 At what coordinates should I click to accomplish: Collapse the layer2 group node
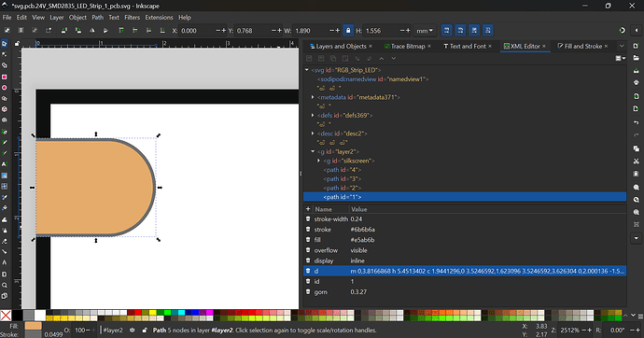click(x=313, y=151)
